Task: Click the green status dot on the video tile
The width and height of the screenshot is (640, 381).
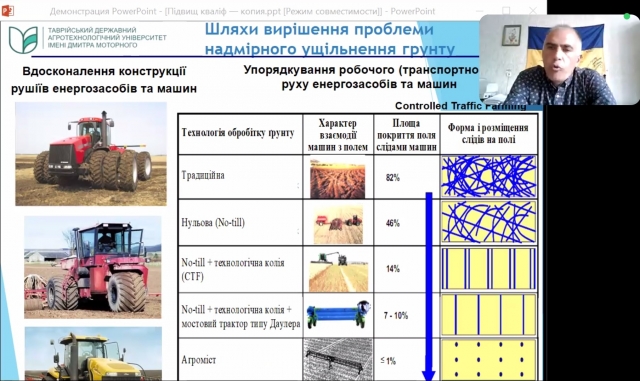Action: pos(627,16)
